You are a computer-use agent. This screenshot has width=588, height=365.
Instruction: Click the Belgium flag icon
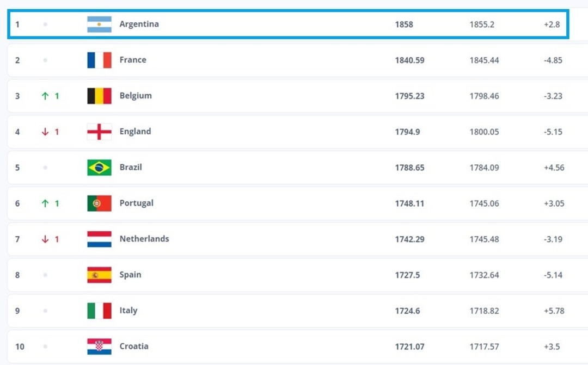(x=99, y=96)
